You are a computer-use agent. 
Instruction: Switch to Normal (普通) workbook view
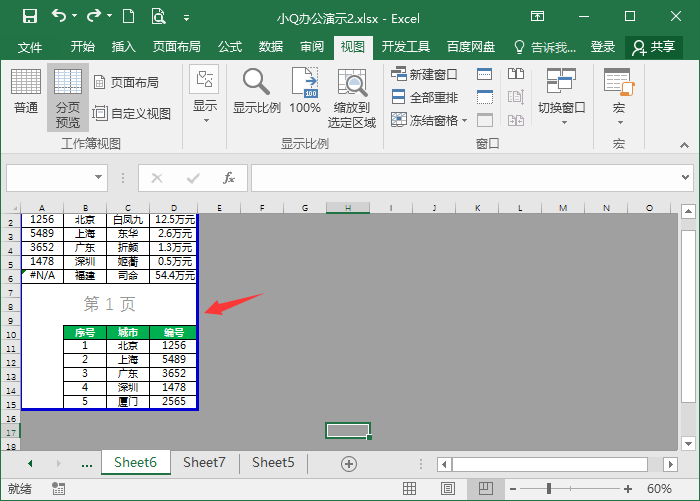[25, 91]
